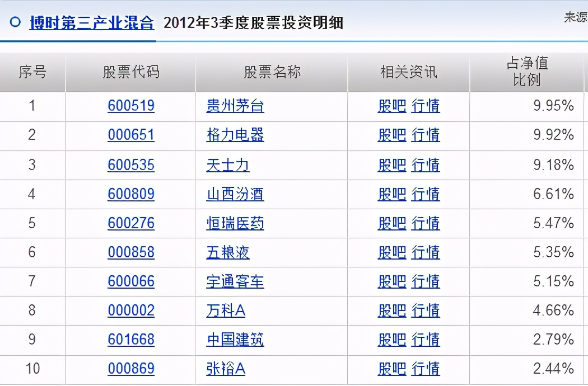This screenshot has height=386, width=588.
Task: Open stock code 600519 link
Action: [131, 106]
